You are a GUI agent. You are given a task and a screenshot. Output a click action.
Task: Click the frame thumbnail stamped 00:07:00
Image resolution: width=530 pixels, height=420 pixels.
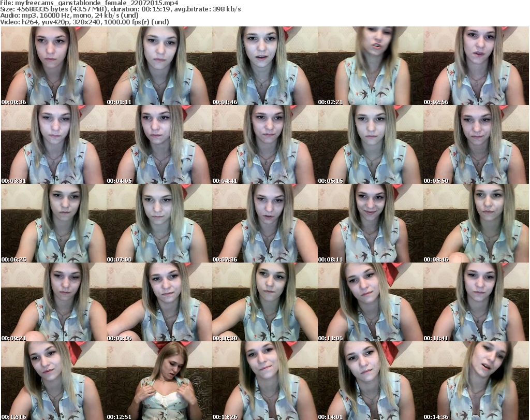click(x=159, y=223)
